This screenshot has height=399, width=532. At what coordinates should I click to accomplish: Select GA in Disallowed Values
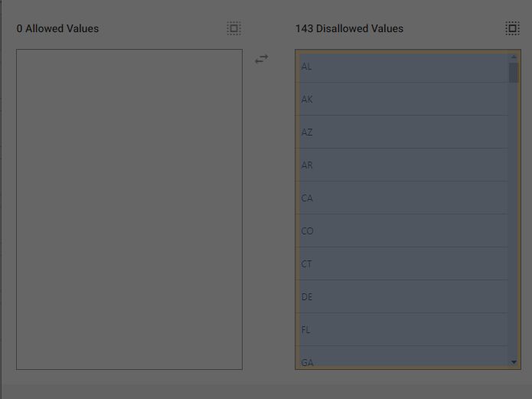[x=402, y=357]
